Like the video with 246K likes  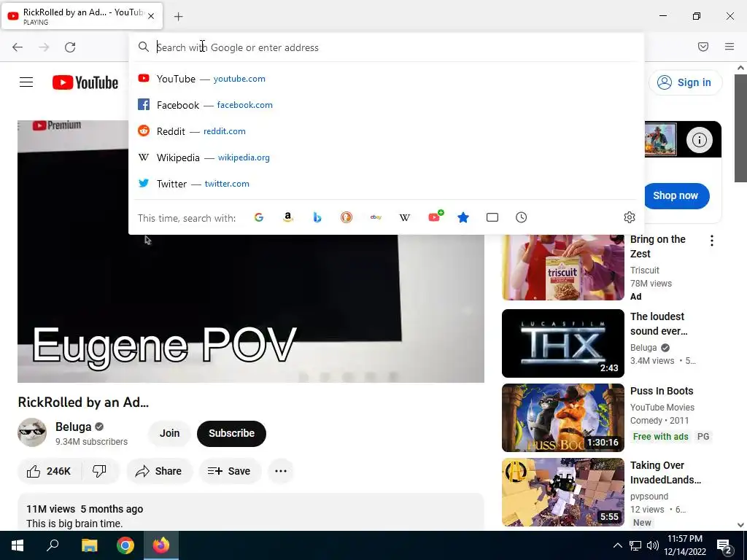[49, 471]
